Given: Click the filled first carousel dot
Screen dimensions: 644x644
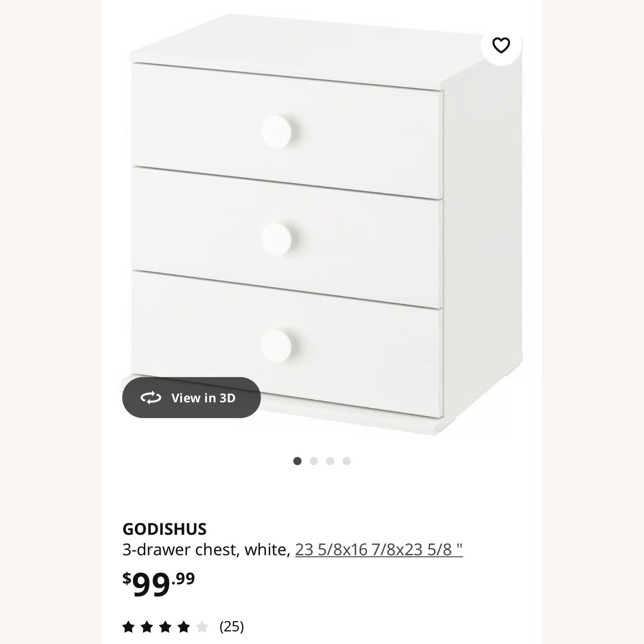Looking at the screenshot, I should point(297,460).
